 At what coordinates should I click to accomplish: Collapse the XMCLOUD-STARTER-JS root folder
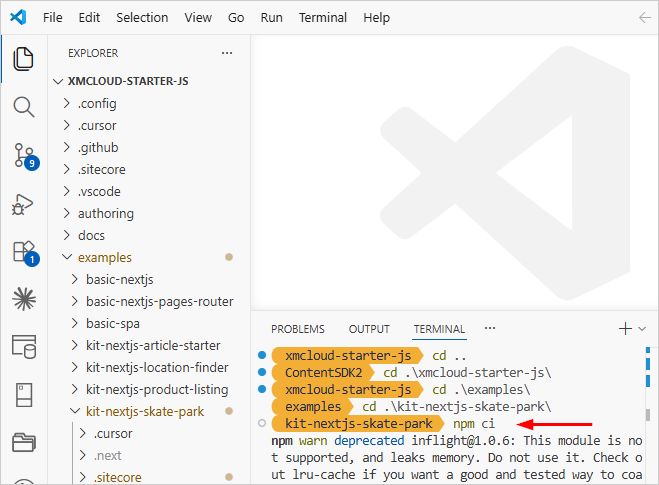pyautogui.click(x=149, y=81)
